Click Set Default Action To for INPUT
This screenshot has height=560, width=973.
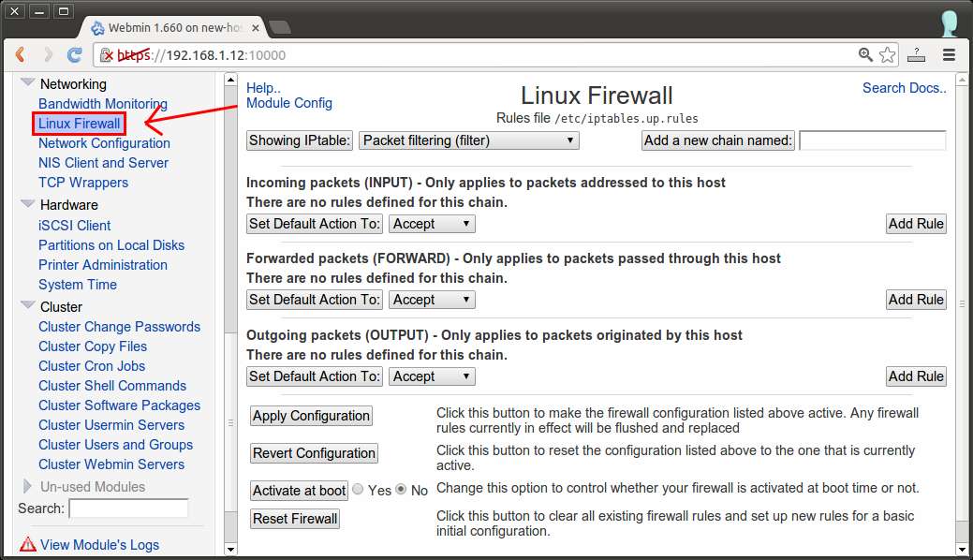pos(315,224)
